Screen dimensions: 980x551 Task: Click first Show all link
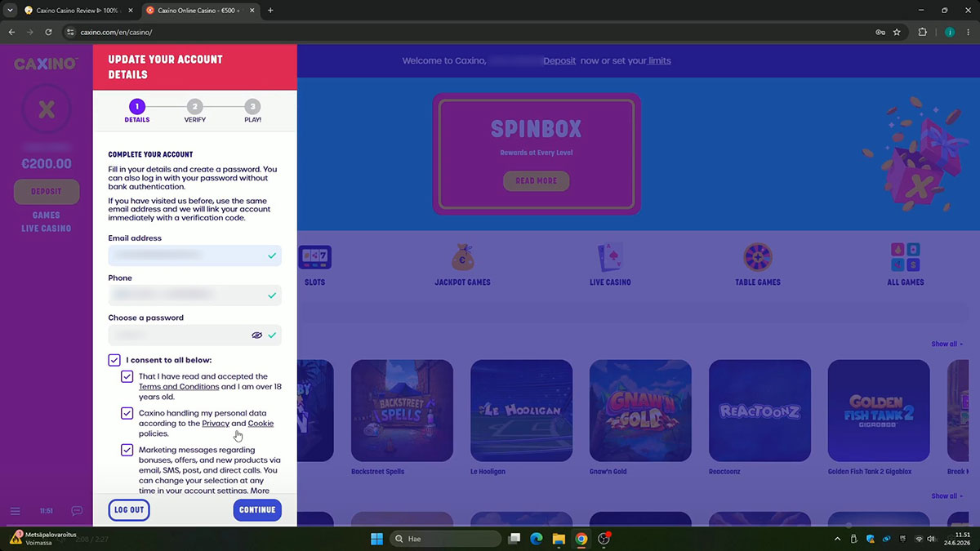(947, 344)
